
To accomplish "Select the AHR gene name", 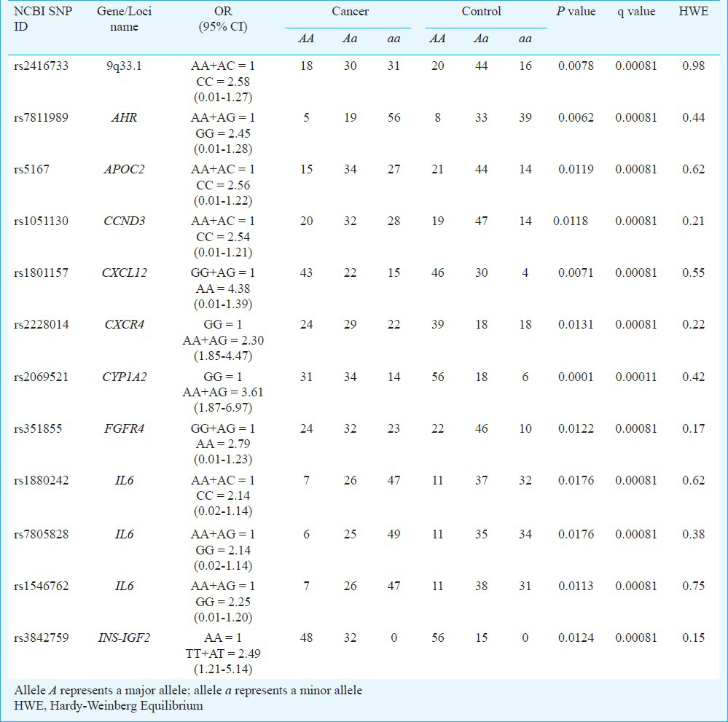I will [x=124, y=117].
